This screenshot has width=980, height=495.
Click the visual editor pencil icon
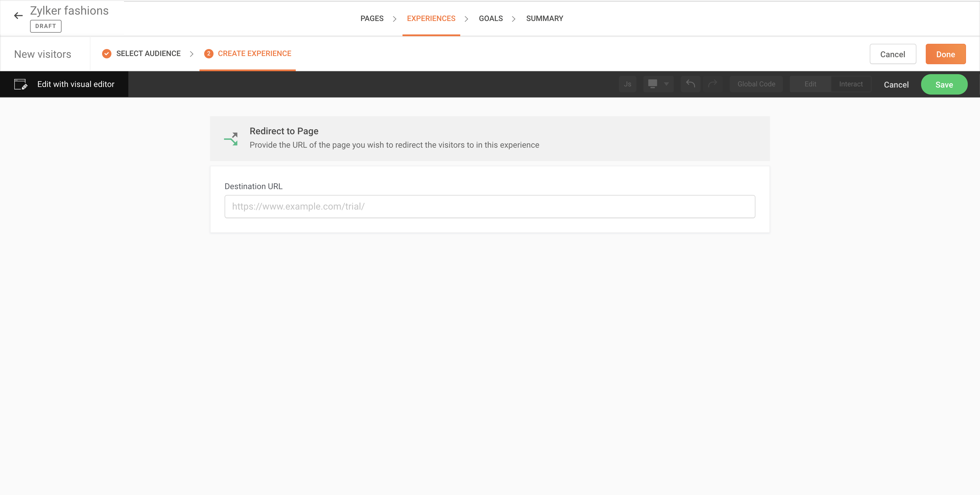pyautogui.click(x=21, y=84)
